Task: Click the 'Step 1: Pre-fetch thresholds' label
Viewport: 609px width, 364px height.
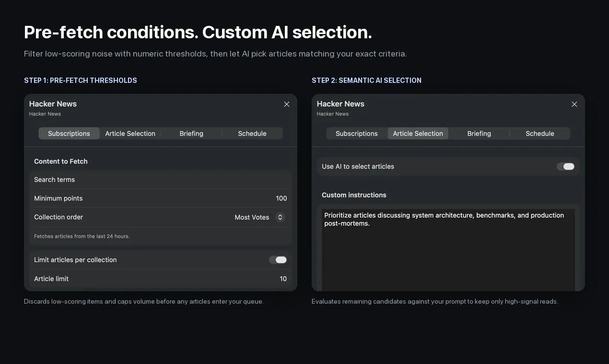Action: click(81, 80)
